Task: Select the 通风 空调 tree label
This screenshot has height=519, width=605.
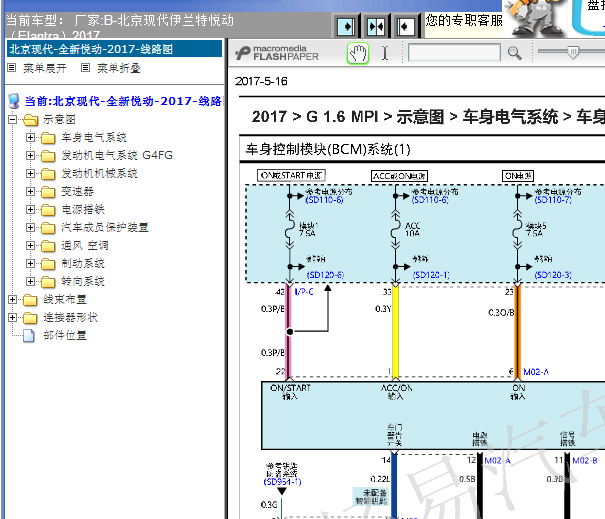Action: 85,245
